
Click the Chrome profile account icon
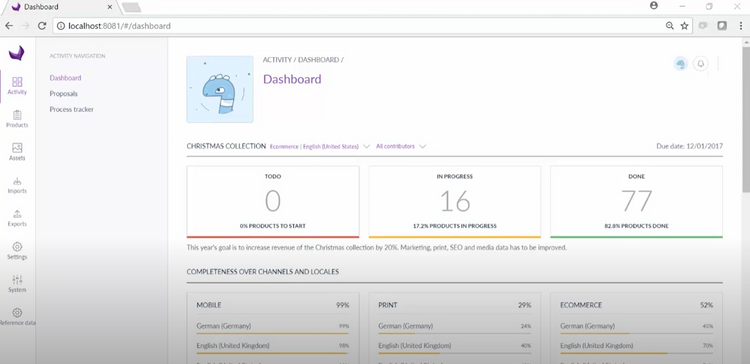tap(654, 6)
